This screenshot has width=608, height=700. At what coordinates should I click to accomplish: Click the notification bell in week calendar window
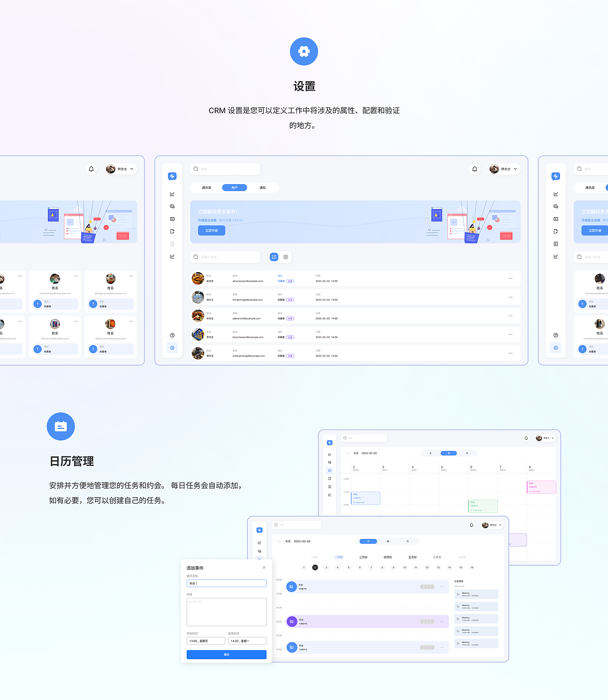coord(526,438)
